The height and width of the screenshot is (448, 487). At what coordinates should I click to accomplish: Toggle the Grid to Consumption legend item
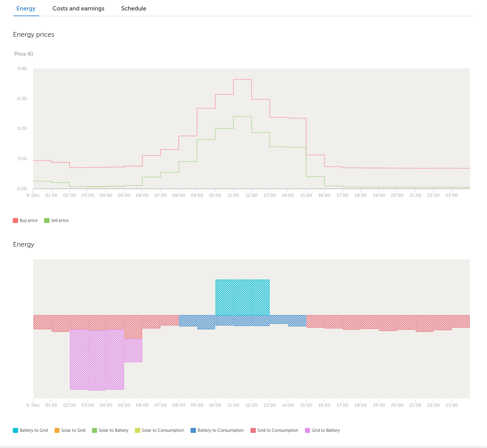tap(274, 430)
